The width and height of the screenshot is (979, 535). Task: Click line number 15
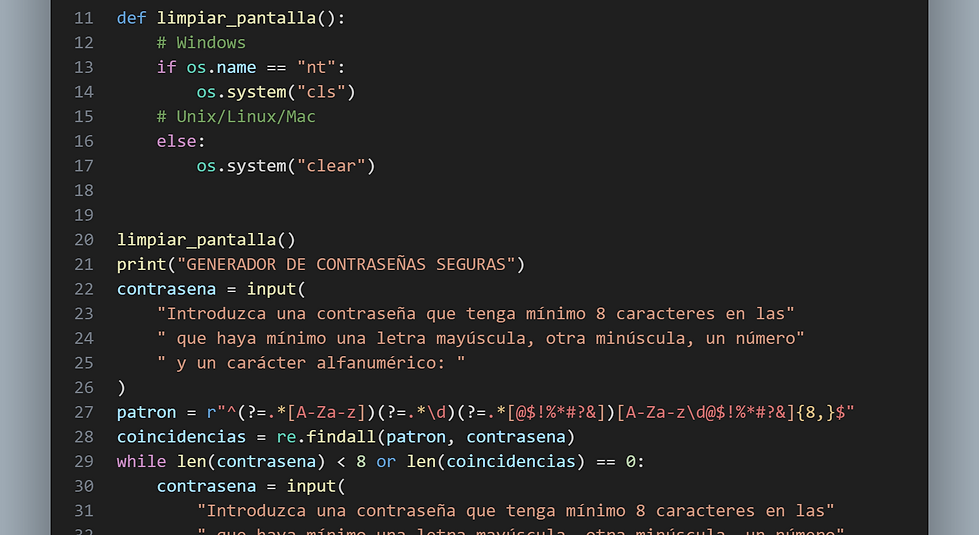pyautogui.click(x=84, y=117)
